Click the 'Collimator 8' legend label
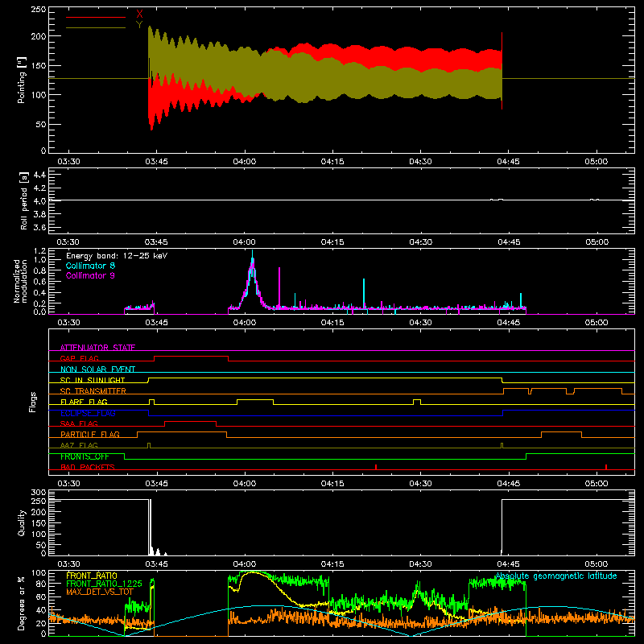The width and height of the screenshot is (644, 644). 90,266
